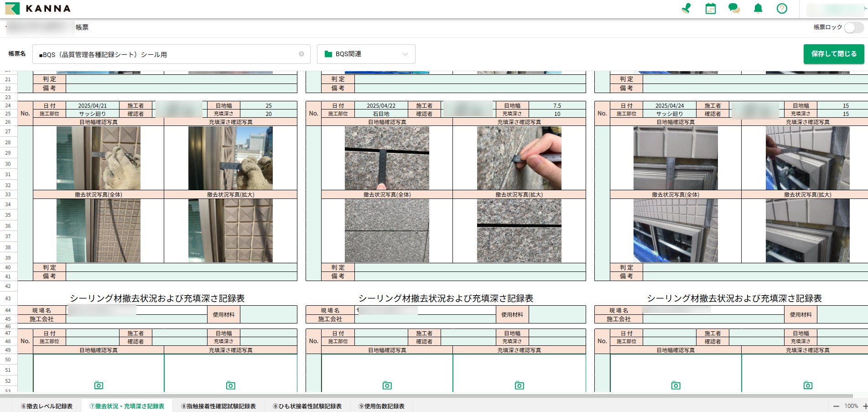The image size is (868, 412).
Task: Select the date cell 2025/04/24
Action: pyautogui.click(x=670, y=105)
